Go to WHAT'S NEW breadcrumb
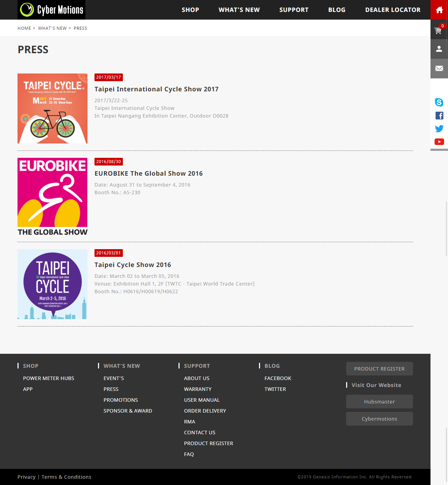 click(52, 28)
